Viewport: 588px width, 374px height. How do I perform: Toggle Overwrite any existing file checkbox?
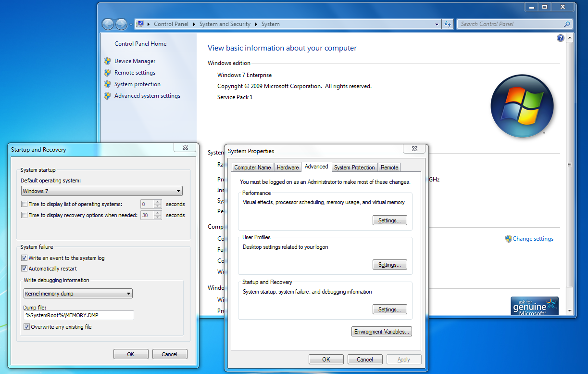(x=27, y=327)
